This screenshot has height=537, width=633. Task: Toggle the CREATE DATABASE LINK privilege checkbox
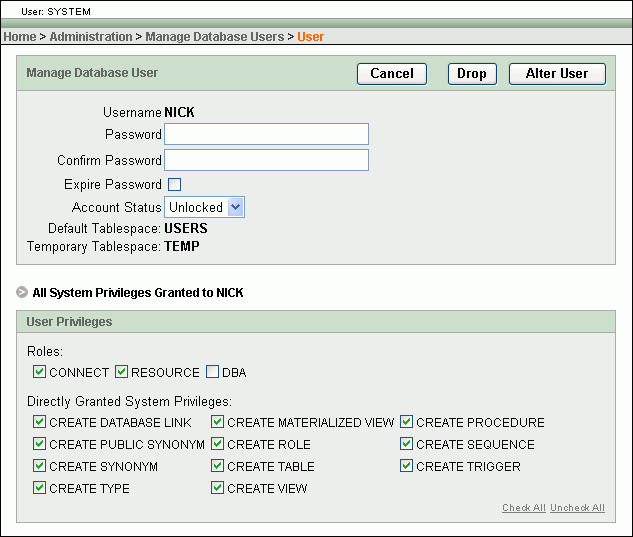point(39,422)
